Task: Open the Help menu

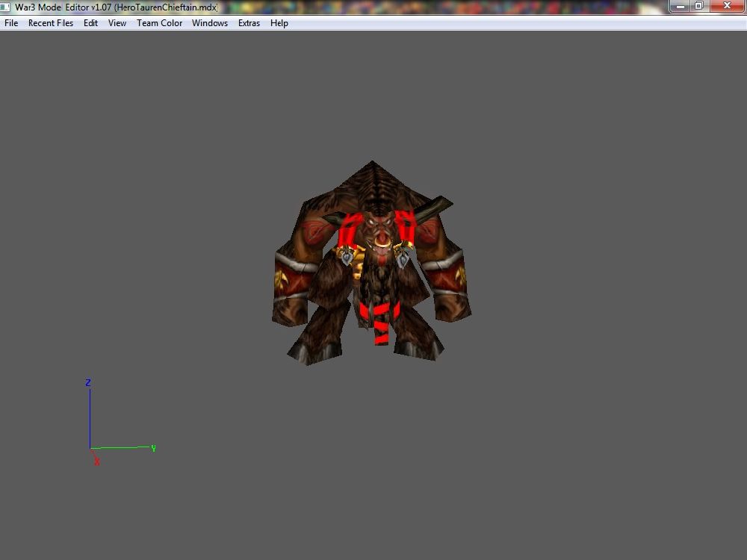Action: [279, 23]
